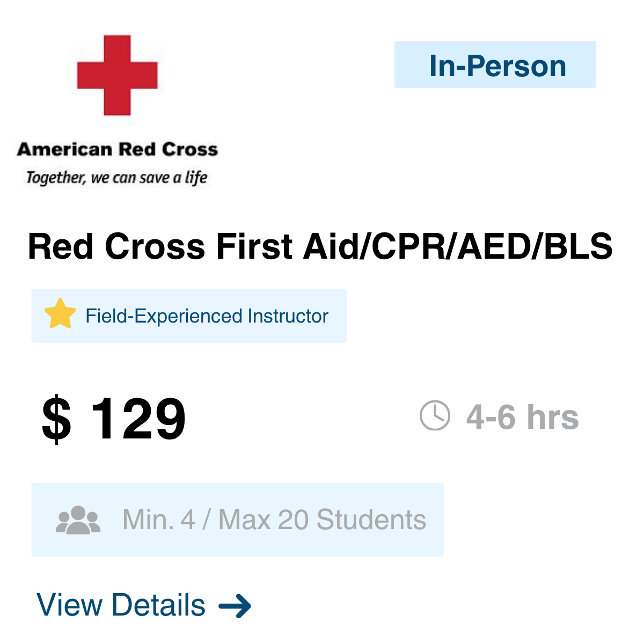Screen dimensions: 644x644
Task: Click the $ 129 price
Action: [114, 419]
